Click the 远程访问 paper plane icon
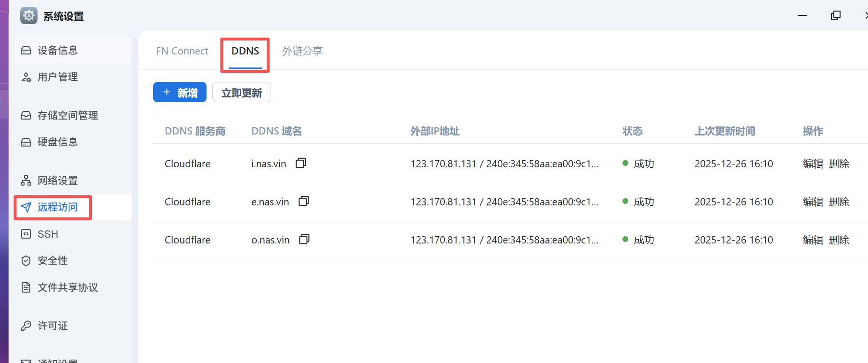 pyautogui.click(x=26, y=207)
